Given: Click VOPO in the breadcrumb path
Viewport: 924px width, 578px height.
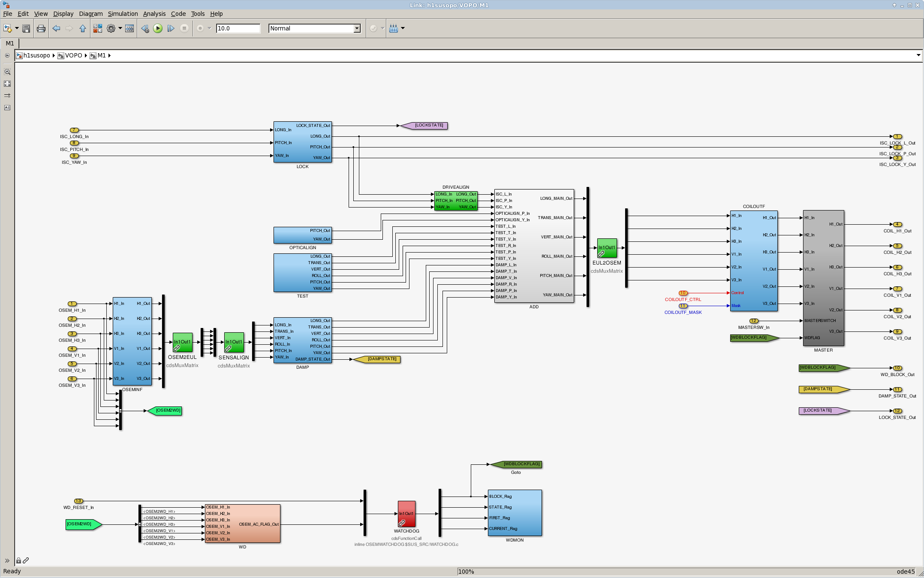Looking at the screenshot, I should (74, 55).
